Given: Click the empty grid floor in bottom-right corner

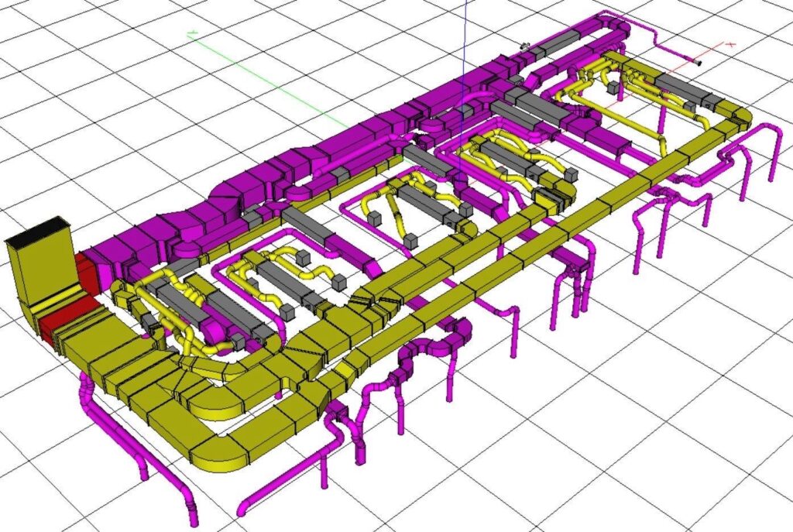Looking at the screenshot, I should point(697,465).
